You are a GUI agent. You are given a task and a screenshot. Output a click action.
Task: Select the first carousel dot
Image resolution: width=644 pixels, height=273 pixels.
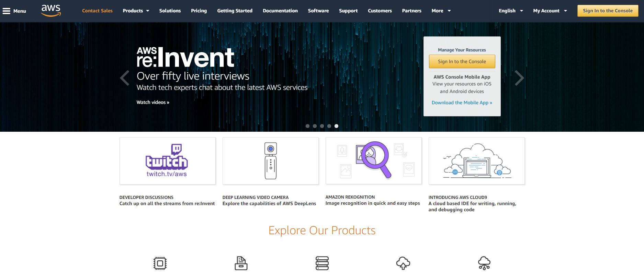pos(307,126)
